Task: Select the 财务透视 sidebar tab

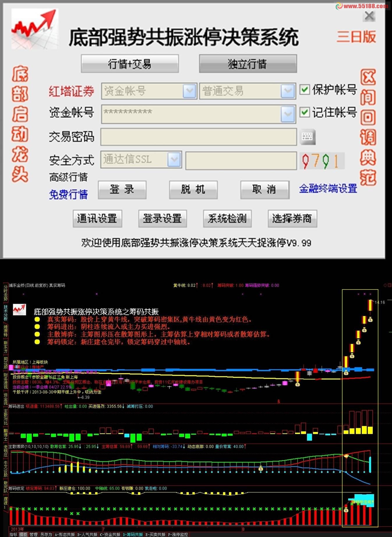Action: 6,381
